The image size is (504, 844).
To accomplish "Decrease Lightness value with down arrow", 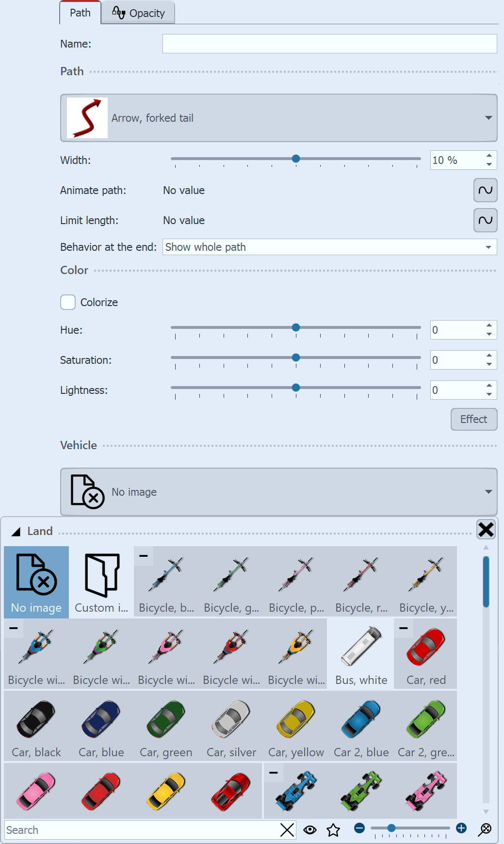I will point(489,394).
